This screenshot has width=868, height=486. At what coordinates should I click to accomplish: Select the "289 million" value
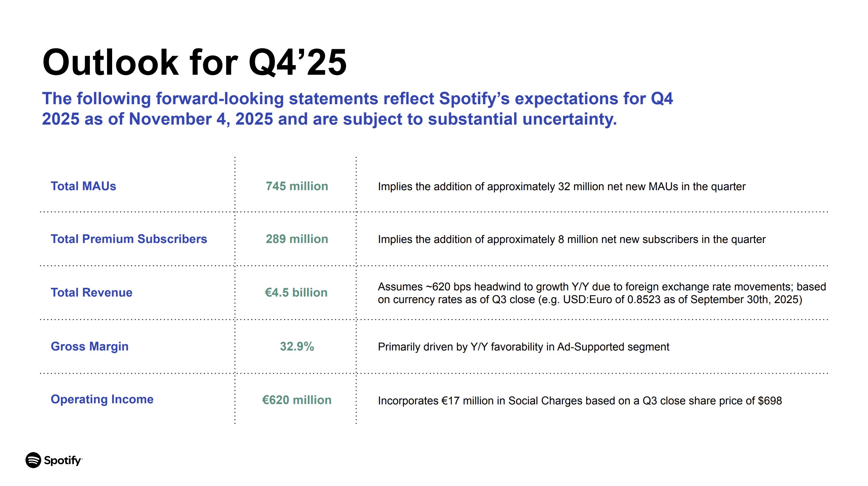coord(297,239)
